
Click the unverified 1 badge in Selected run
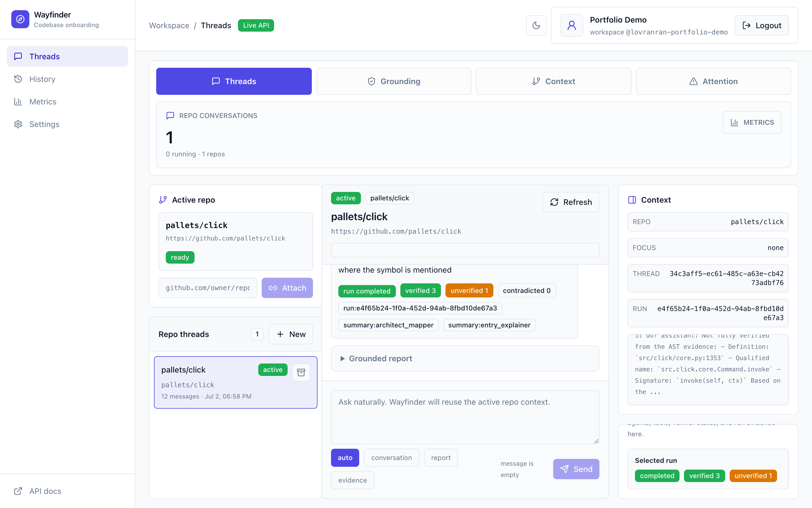(x=753, y=476)
